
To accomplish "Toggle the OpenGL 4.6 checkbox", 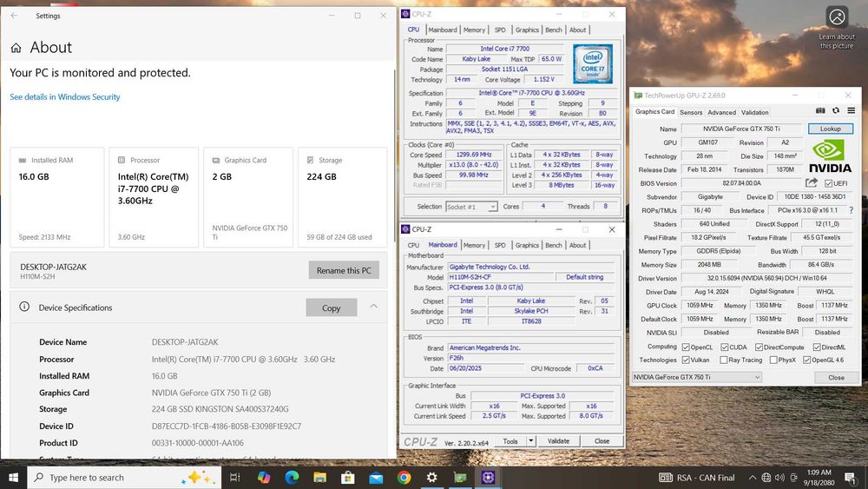I will [806, 360].
